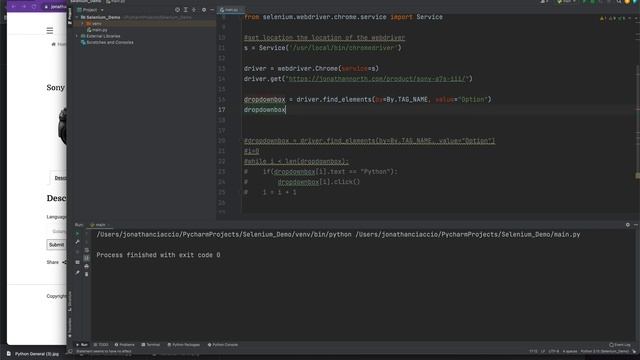Screen dimensions: 640x360
Task: Open the Run tool window tab
Action: tap(82, 345)
